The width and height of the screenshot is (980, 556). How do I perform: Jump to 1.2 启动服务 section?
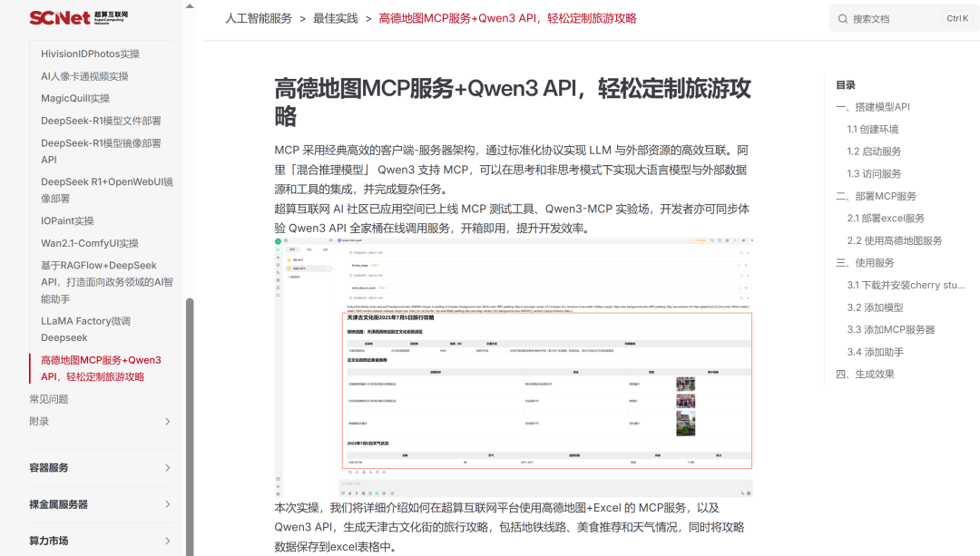click(x=874, y=151)
